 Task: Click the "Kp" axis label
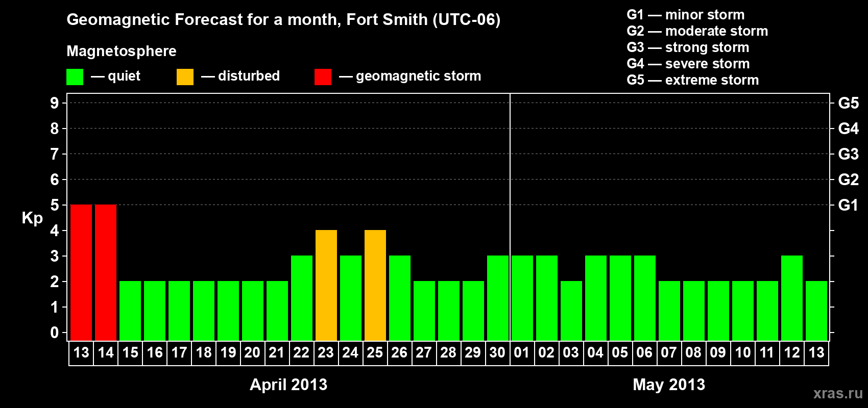tap(32, 218)
